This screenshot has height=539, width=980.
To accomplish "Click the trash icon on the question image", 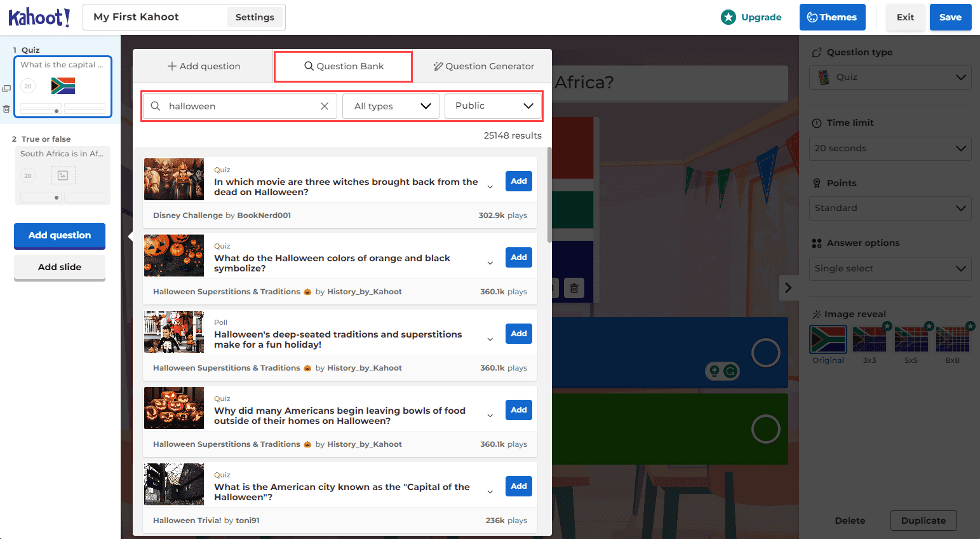I will point(574,289).
